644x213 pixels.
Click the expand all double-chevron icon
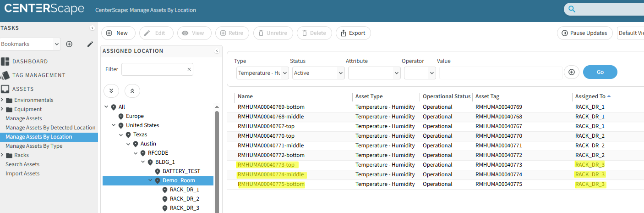(x=111, y=90)
